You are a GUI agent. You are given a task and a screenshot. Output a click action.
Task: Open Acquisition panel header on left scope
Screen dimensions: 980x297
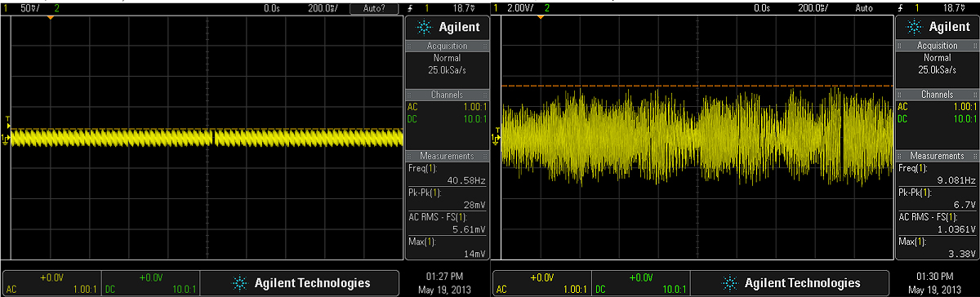pyautogui.click(x=447, y=46)
